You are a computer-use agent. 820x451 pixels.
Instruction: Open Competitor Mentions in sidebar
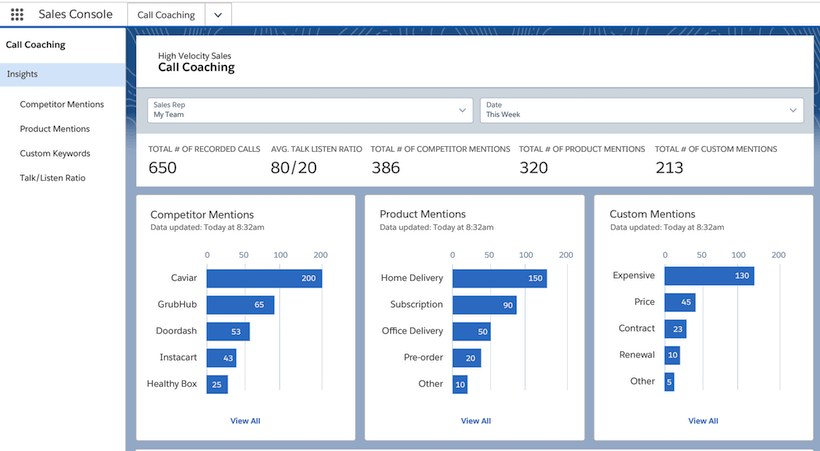tap(61, 104)
